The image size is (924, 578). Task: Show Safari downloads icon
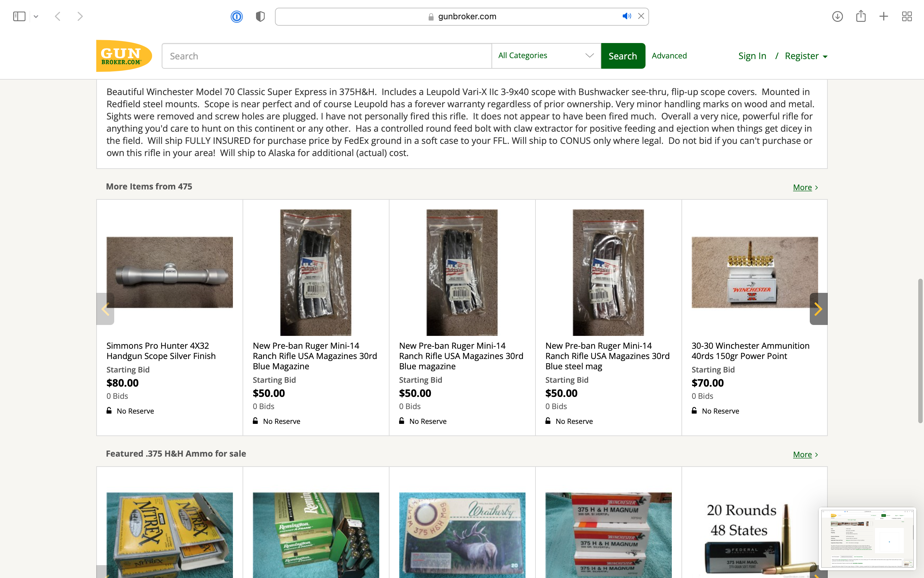pyautogui.click(x=837, y=16)
